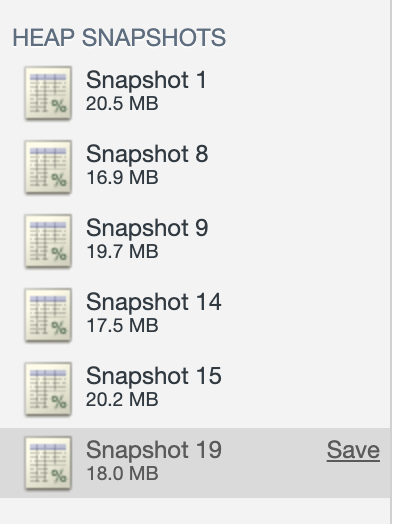Click the 20.5 MB size text
The height and width of the screenshot is (524, 396).
pos(122,104)
